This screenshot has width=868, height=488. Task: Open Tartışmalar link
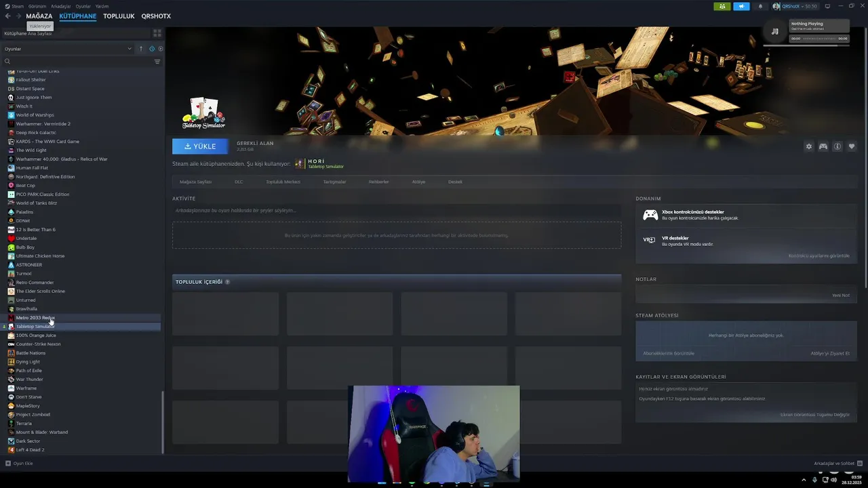pyautogui.click(x=334, y=182)
